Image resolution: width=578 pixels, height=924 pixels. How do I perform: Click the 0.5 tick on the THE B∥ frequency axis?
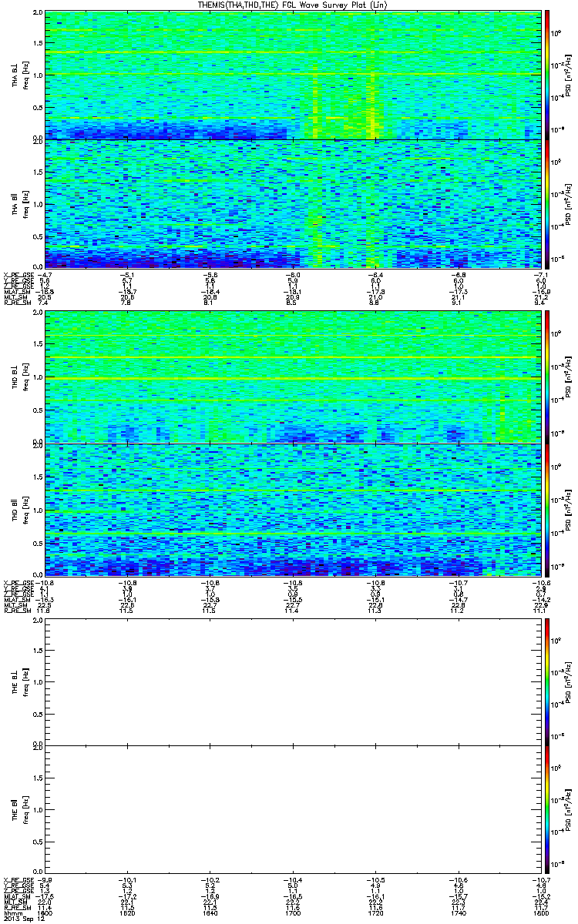pos(38,842)
